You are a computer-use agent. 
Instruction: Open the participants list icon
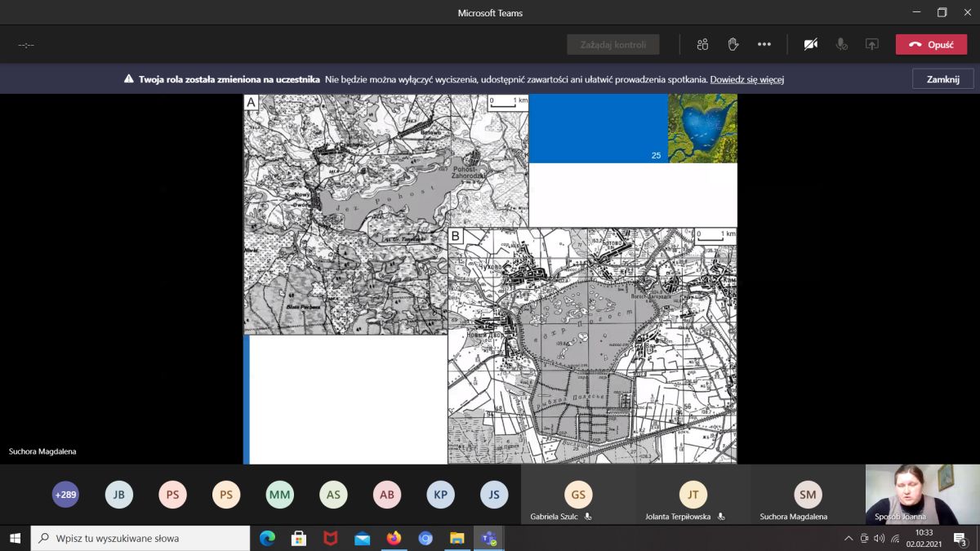[702, 45]
